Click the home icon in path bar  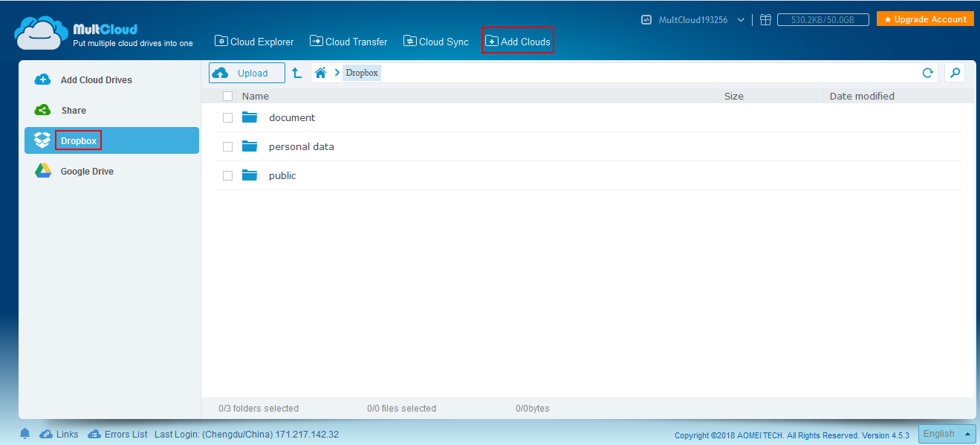pyautogui.click(x=321, y=73)
